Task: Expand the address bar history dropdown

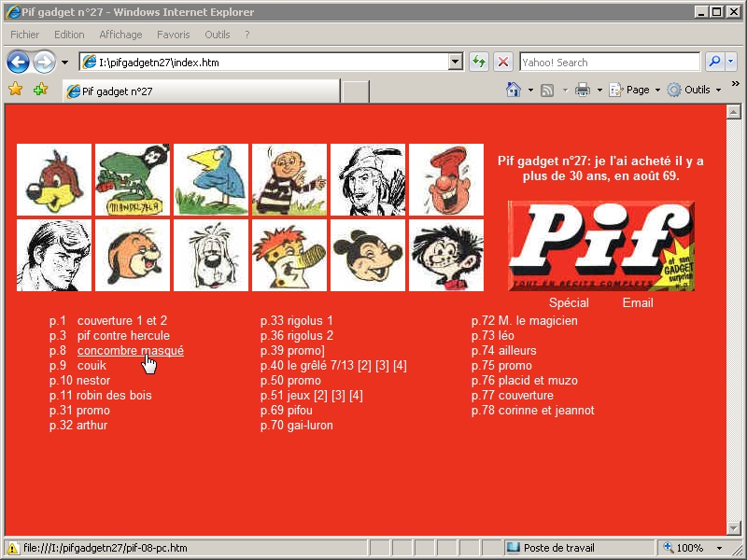Action: 456,62
